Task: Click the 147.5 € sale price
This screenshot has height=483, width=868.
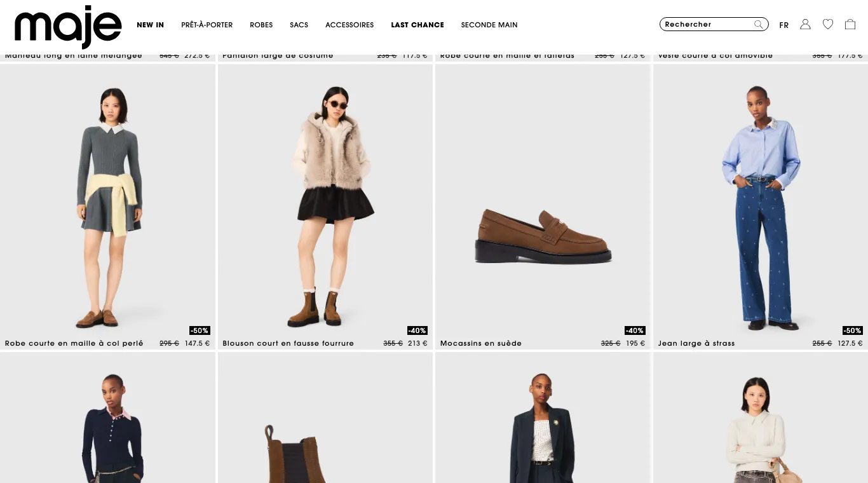Action: click(197, 343)
